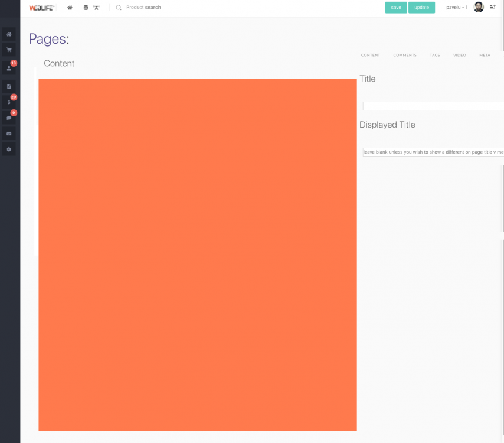This screenshot has width=504, height=443.
Task: Open the envelope mail icon in sidebar
Action: coord(9,133)
